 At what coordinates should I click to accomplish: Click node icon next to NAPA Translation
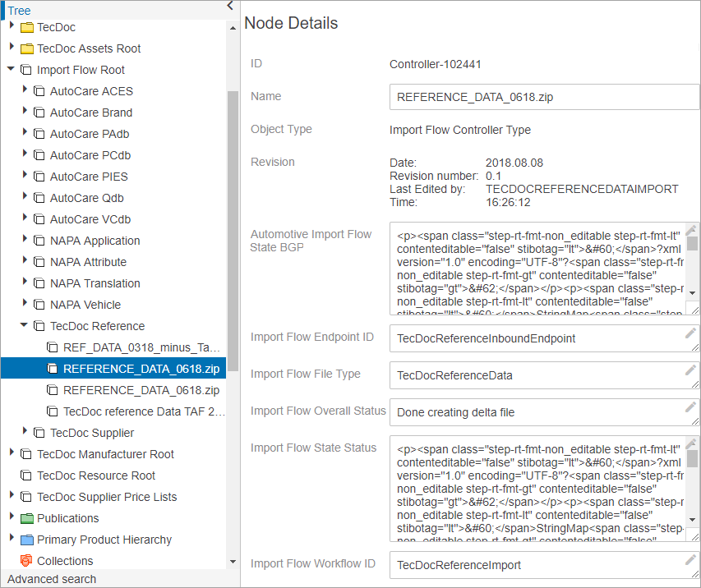(x=39, y=283)
